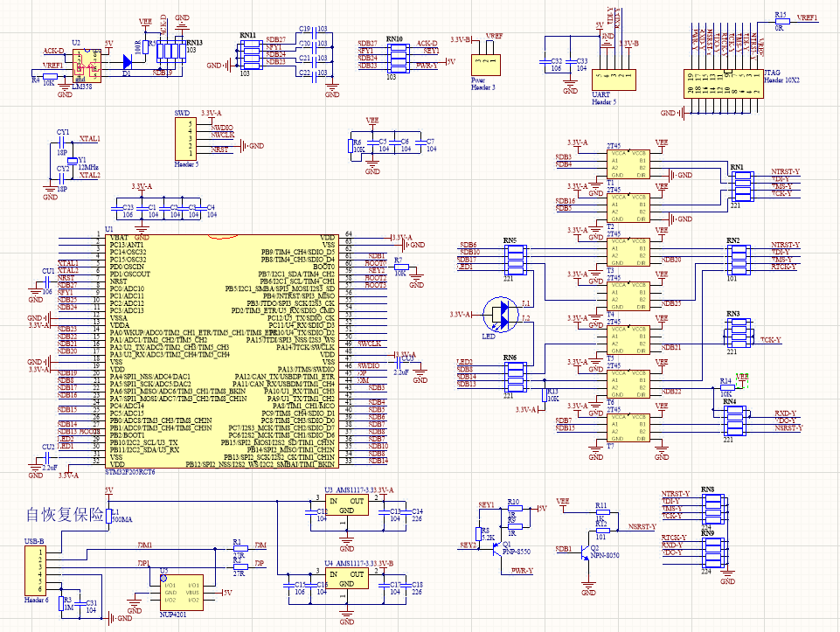Click the Q1 PNP-8550 transistor symbol
This screenshot has height=632, width=840.
coord(496,550)
